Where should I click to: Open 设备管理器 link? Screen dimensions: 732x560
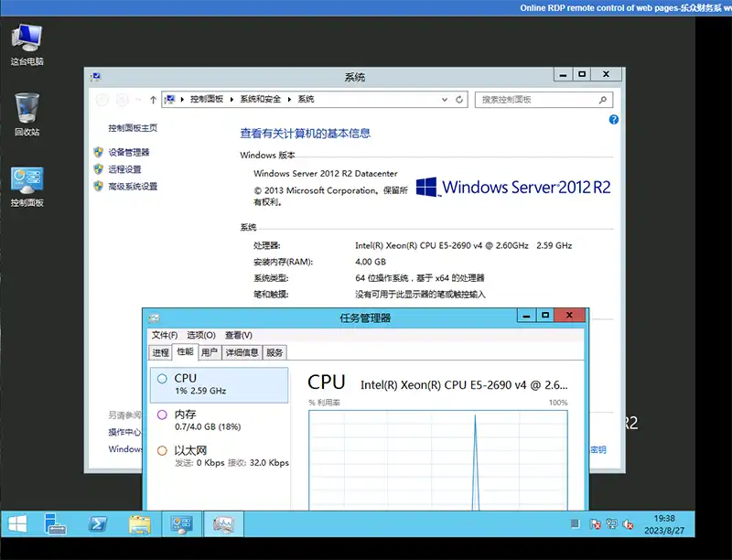pyautogui.click(x=129, y=152)
